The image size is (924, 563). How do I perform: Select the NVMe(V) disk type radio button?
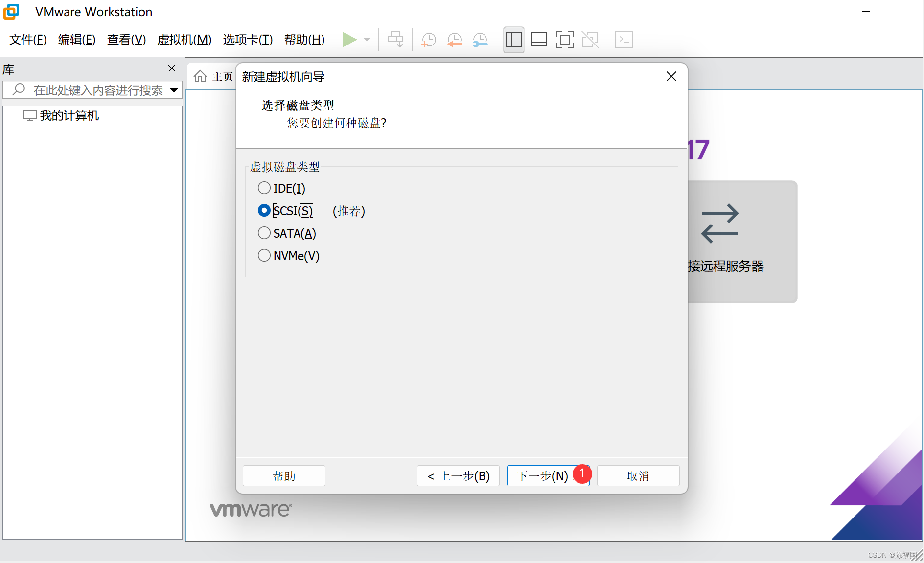click(x=264, y=255)
